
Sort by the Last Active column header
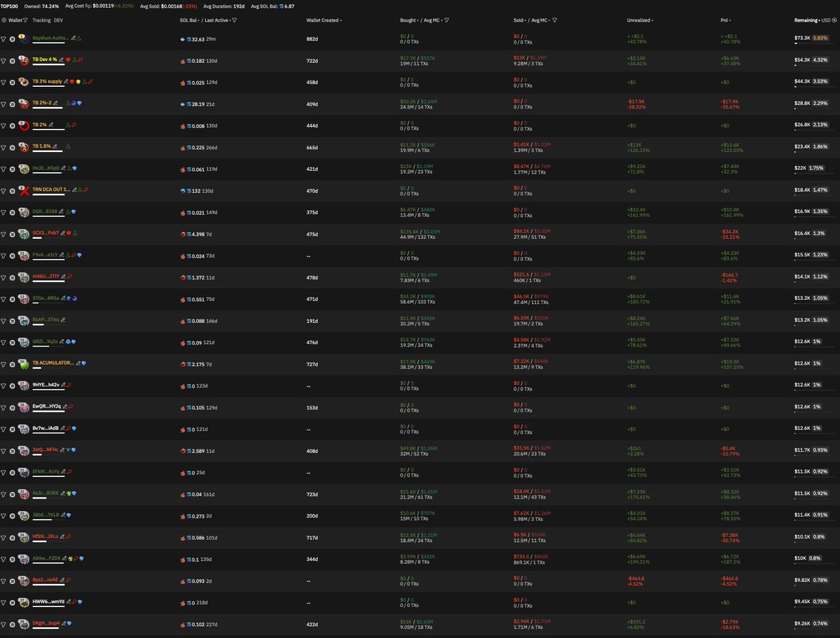click(x=217, y=20)
